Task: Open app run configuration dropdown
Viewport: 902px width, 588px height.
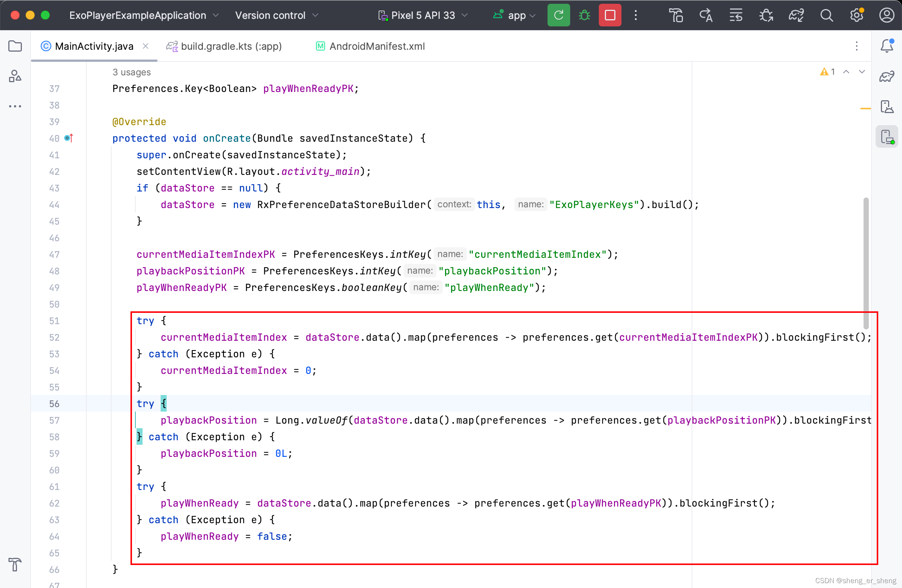Action: 515,15
